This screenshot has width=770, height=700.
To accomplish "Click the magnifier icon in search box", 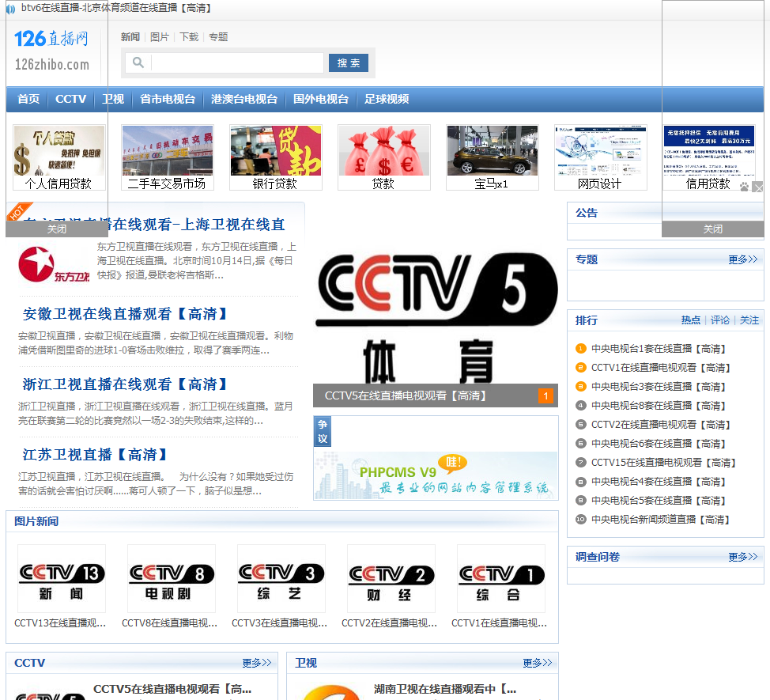I will (138, 62).
